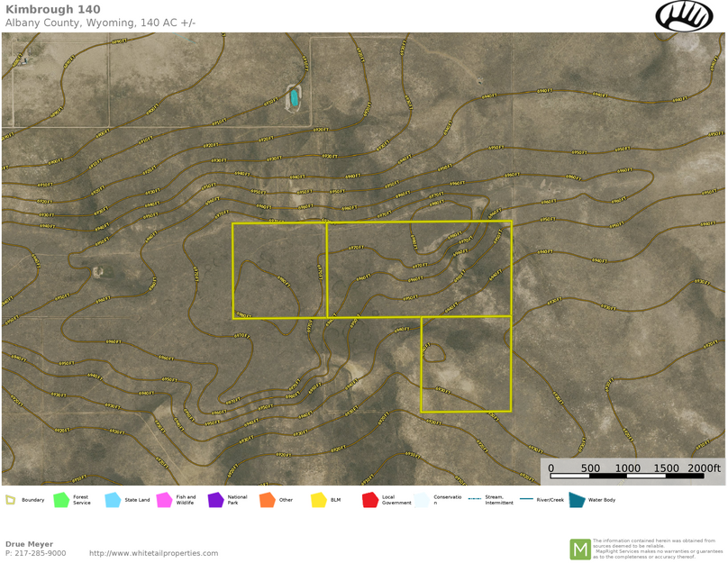728x563 pixels.
Task: Click the National Park purple legend icon
Action: point(215,499)
